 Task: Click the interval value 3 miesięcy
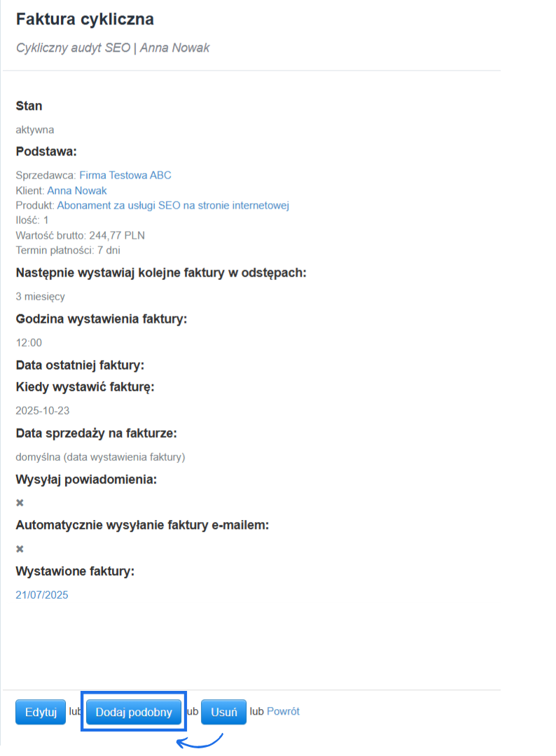point(41,296)
